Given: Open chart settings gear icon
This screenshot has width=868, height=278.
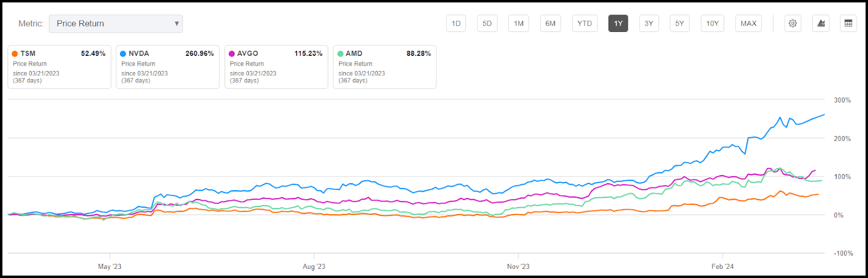Looking at the screenshot, I should click(x=793, y=23).
